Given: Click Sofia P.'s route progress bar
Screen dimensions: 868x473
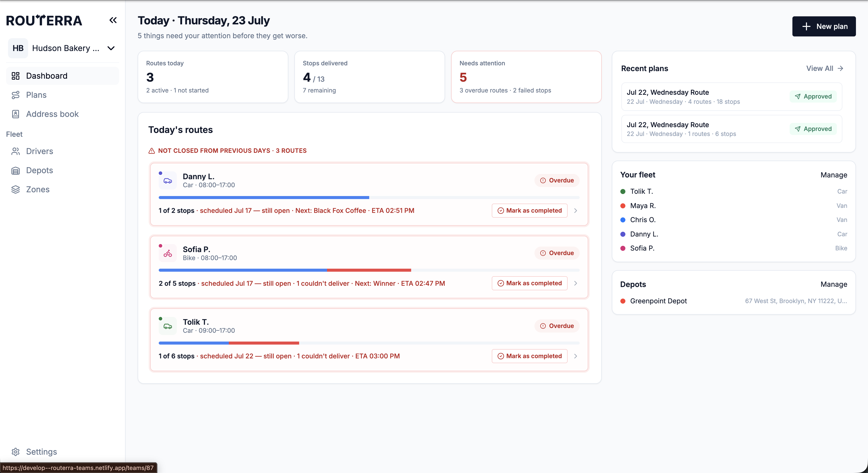Looking at the screenshot, I should pos(369,270).
